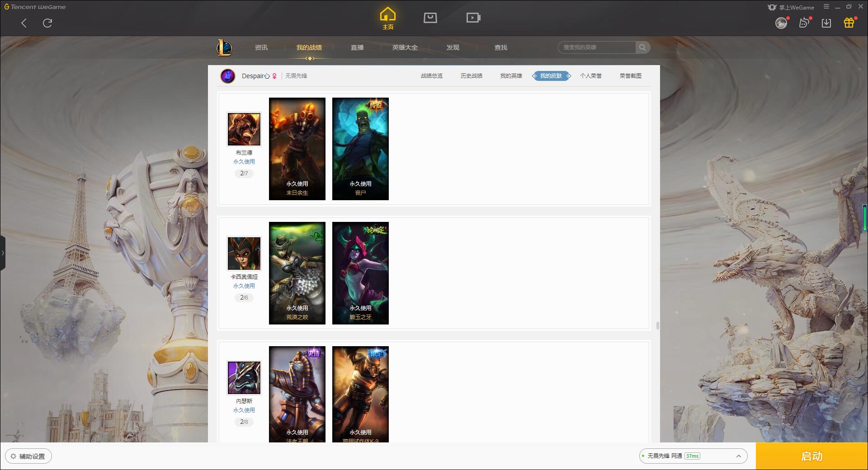
Task: Switch to the 英雄大全 tab
Action: pos(405,47)
